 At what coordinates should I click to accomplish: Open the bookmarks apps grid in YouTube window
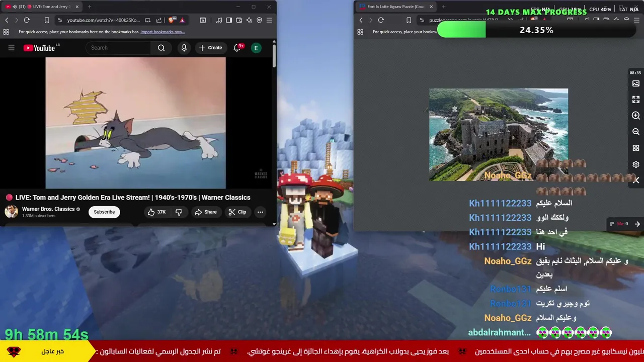coord(6,32)
